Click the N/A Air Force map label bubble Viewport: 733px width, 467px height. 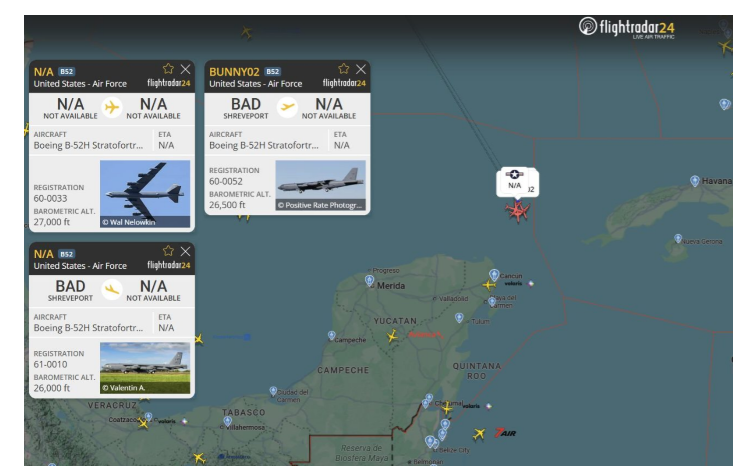click(514, 180)
